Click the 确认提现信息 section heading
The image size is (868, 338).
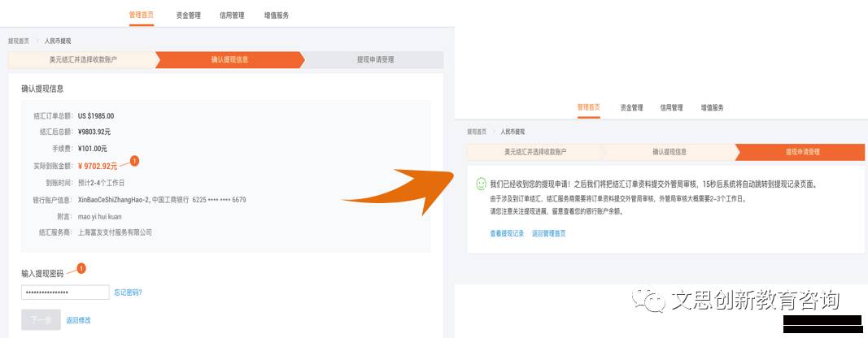(42, 89)
